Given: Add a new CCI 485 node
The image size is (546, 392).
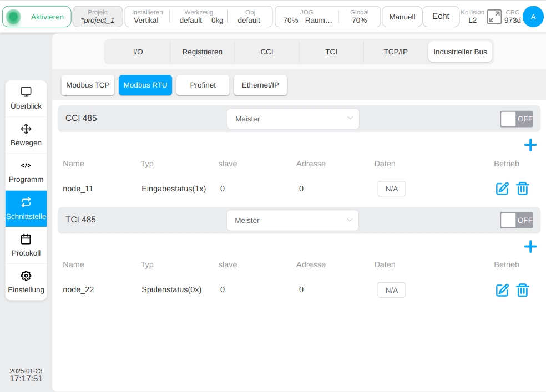Looking at the screenshot, I should pos(530,145).
